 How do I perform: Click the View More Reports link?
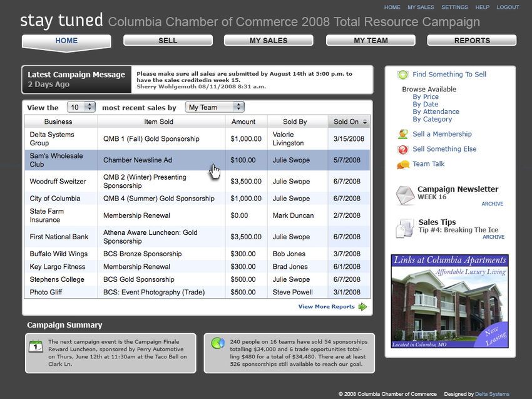click(326, 307)
